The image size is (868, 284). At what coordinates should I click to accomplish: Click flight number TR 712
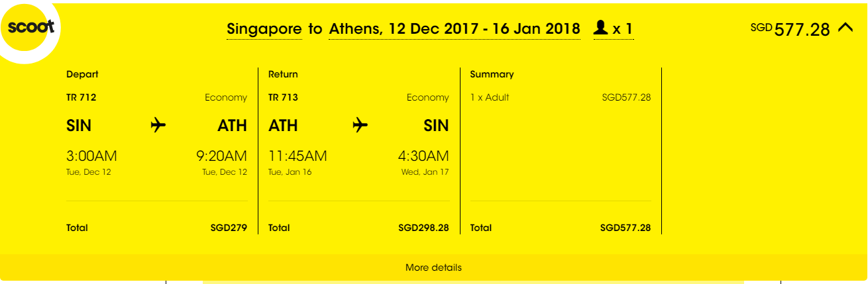click(x=81, y=97)
